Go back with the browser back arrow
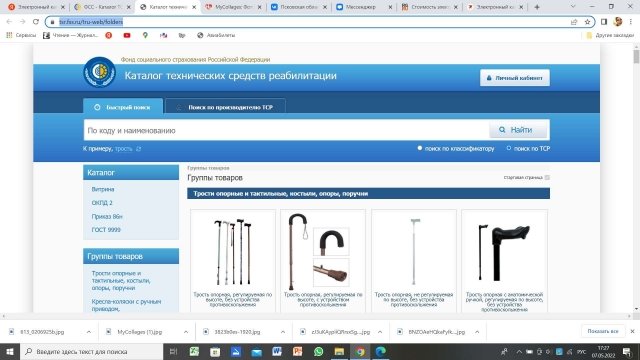Image resolution: width=640 pixels, height=360 pixels. click(9, 22)
